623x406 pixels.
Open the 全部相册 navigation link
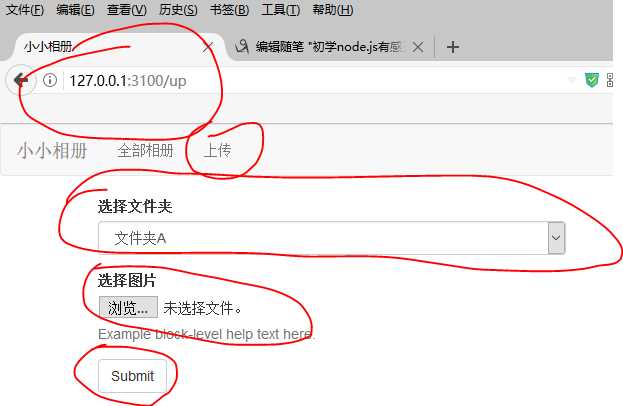pyautogui.click(x=145, y=151)
